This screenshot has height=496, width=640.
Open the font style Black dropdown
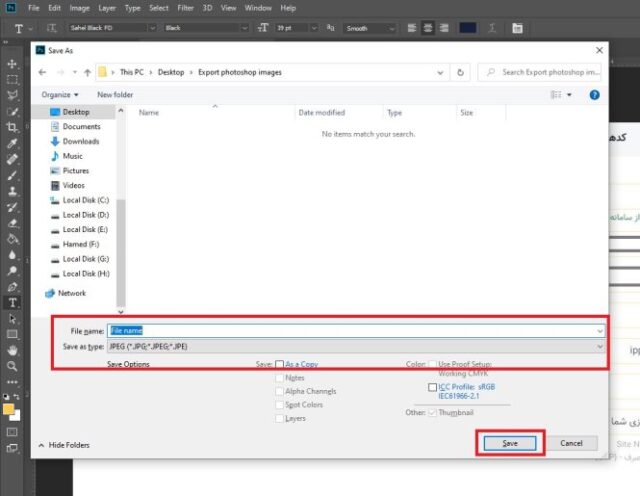point(244,28)
